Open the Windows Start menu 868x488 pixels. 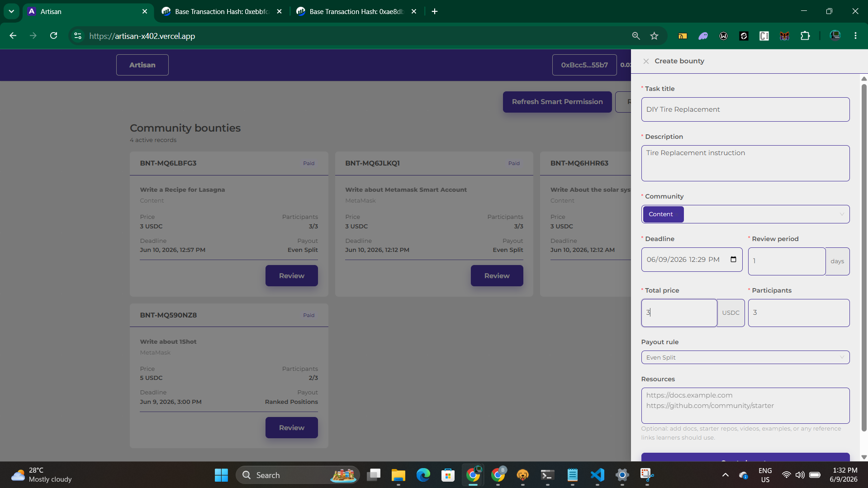point(221,475)
